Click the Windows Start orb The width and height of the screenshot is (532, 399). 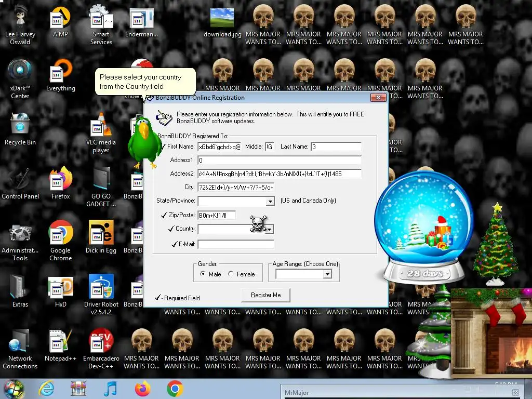click(x=14, y=389)
